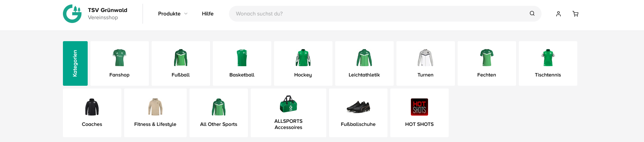Select the white Turnen jacket icon
Image resolution: width=644 pixels, height=142 pixels.
(x=425, y=58)
